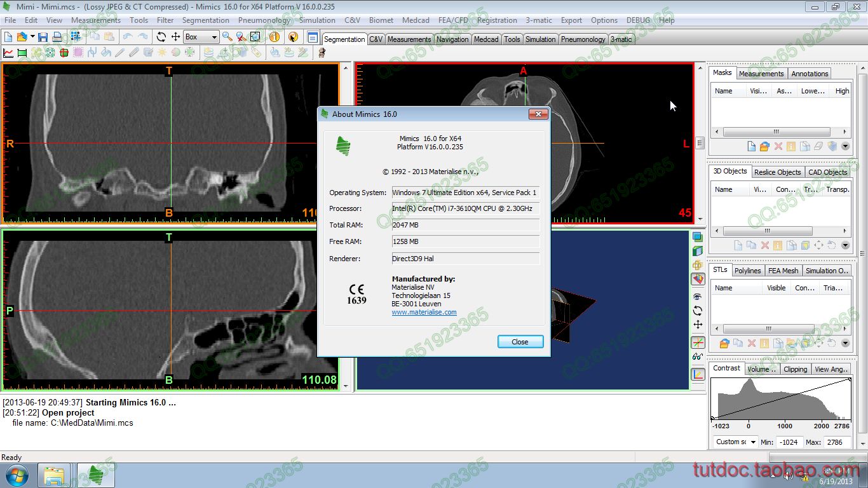Click the load STL icon in STLs panel
The height and width of the screenshot is (488, 868).
(x=724, y=343)
